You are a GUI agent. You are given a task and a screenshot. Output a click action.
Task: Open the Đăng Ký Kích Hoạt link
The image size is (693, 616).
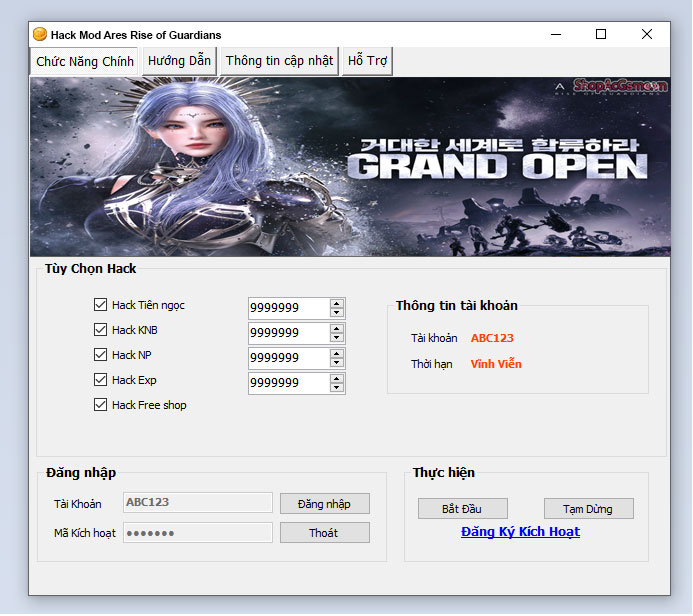pyautogui.click(x=520, y=532)
